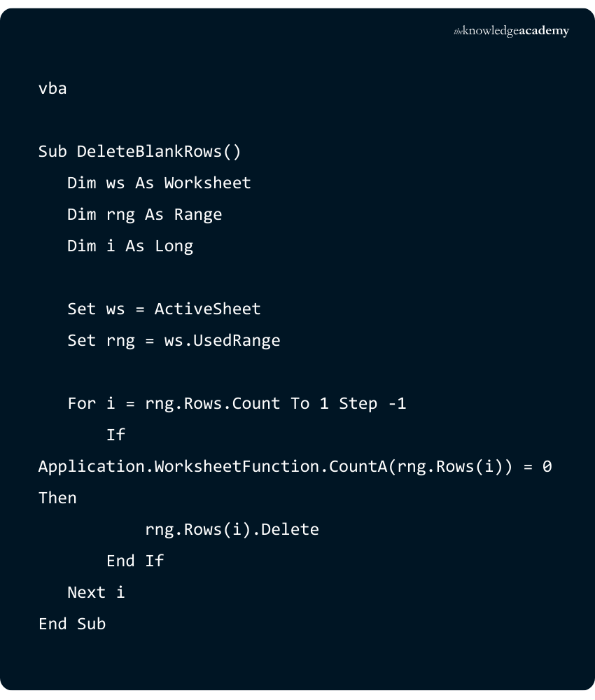The width and height of the screenshot is (595, 700).
Task: Click "Step -1" in the For loop
Action: [372, 404]
